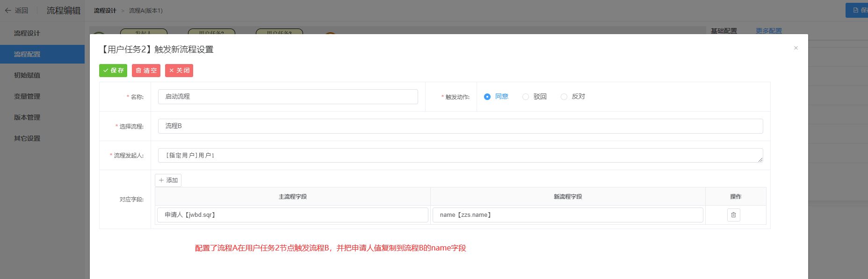
Task: Click the green 保存 save button
Action: tap(113, 71)
